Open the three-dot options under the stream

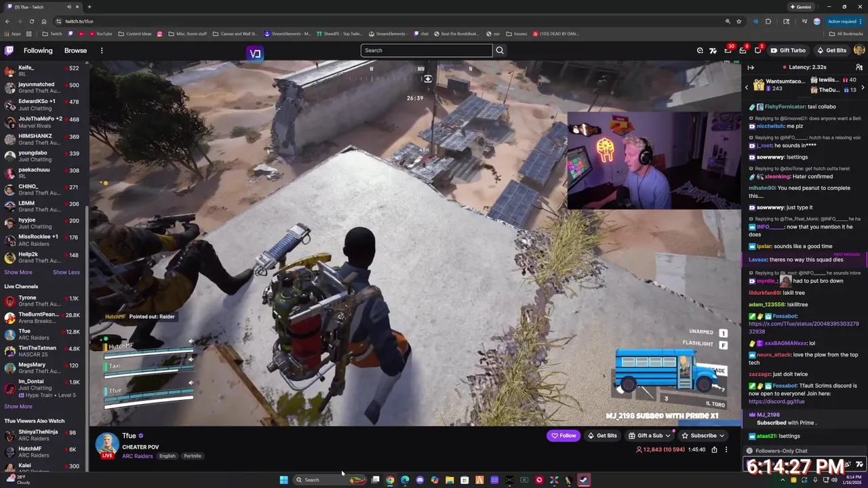(x=726, y=449)
